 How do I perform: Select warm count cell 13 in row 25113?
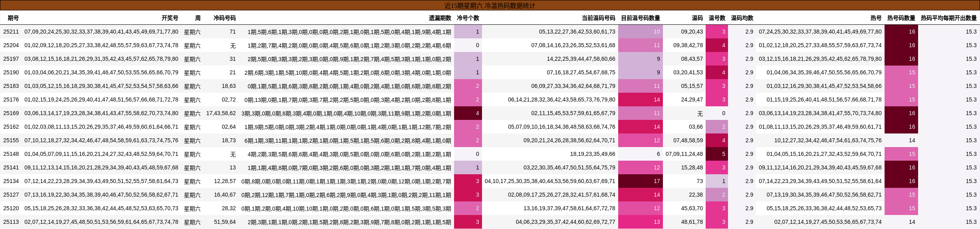pyautogui.click(x=641, y=222)
